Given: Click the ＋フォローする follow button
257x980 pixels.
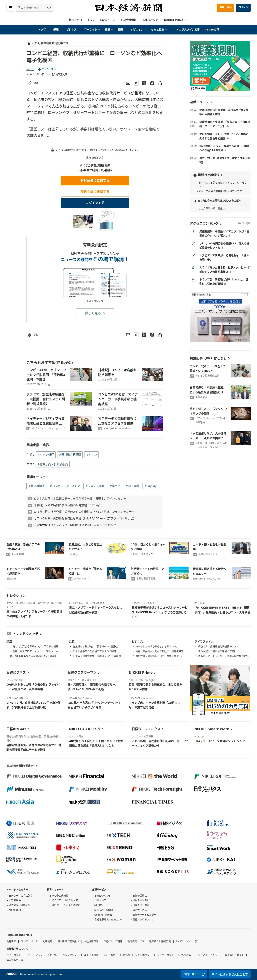Looking at the screenshot, I should click(x=47, y=69).
